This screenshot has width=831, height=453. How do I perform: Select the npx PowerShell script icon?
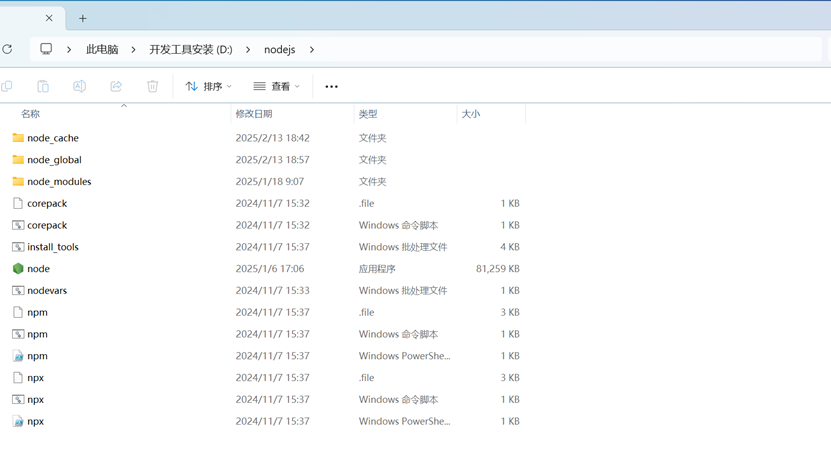[x=18, y=421]
